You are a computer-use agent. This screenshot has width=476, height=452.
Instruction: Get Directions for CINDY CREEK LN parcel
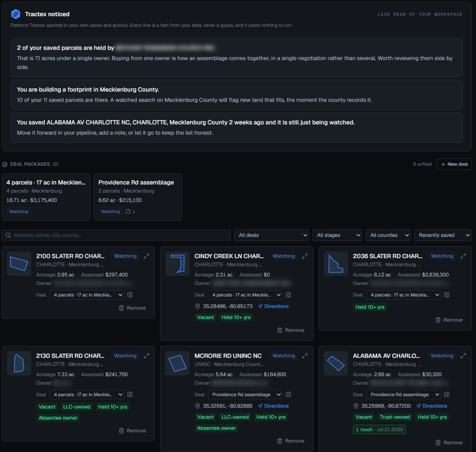coord(273,306)
